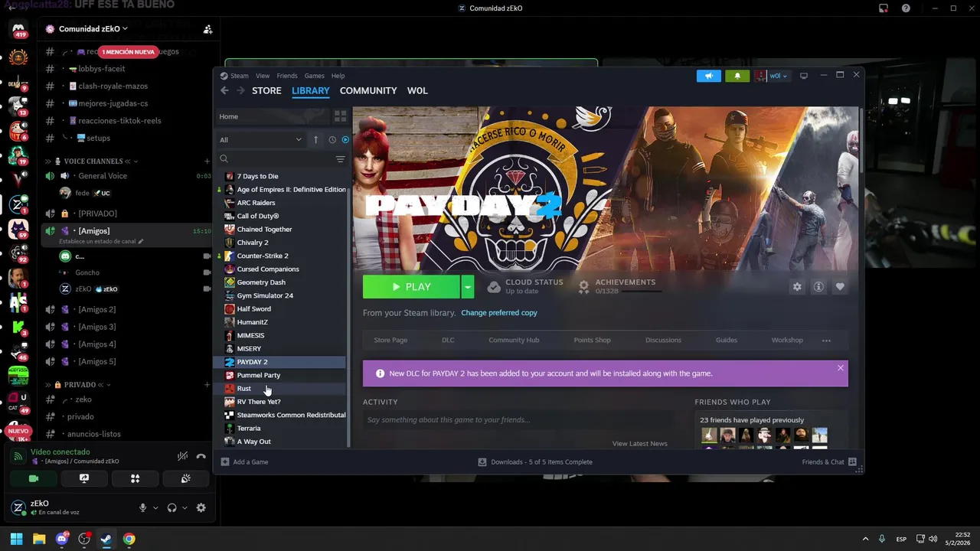Open the advanced filter options icon
This screenshot has width=980, height=551.
point(340,159)
